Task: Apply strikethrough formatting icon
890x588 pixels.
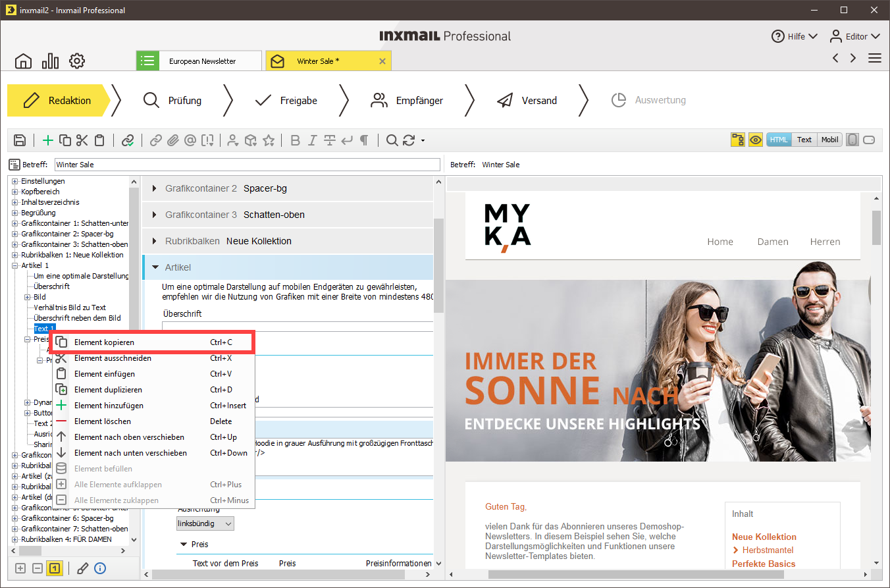Action: [x=330, y=140]
